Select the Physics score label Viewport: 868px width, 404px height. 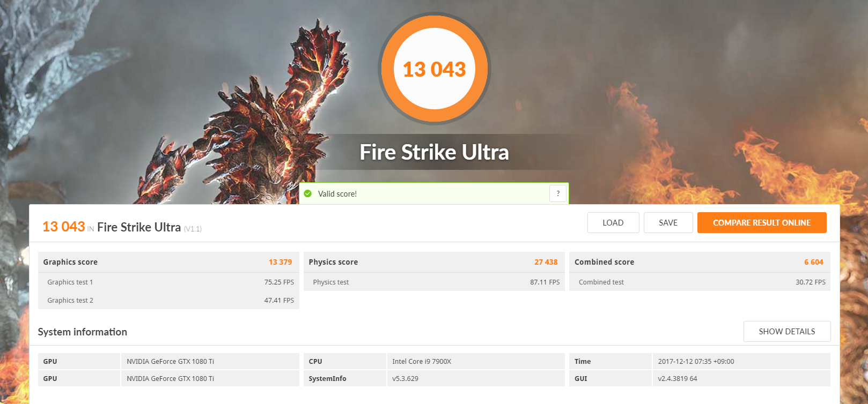coord(333,262)
